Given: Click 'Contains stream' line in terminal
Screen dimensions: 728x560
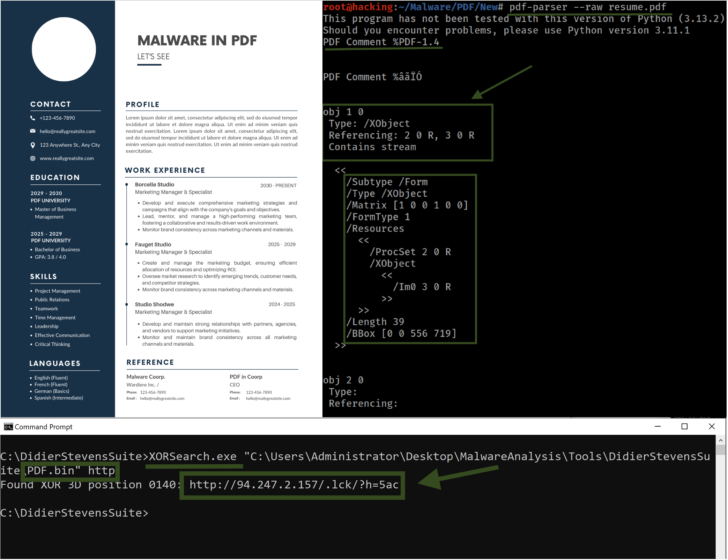Looking at the screenshot, I should click(x=372, y=147).
